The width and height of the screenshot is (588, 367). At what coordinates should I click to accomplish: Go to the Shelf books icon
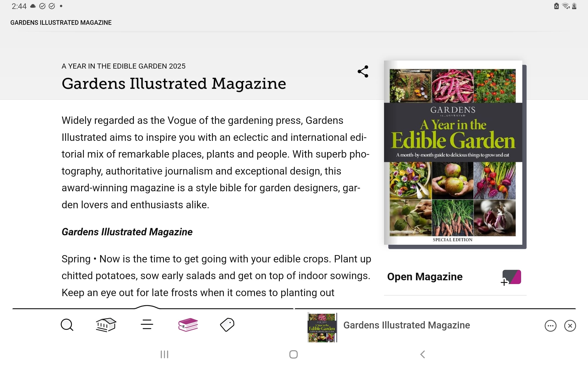(188, 325)
